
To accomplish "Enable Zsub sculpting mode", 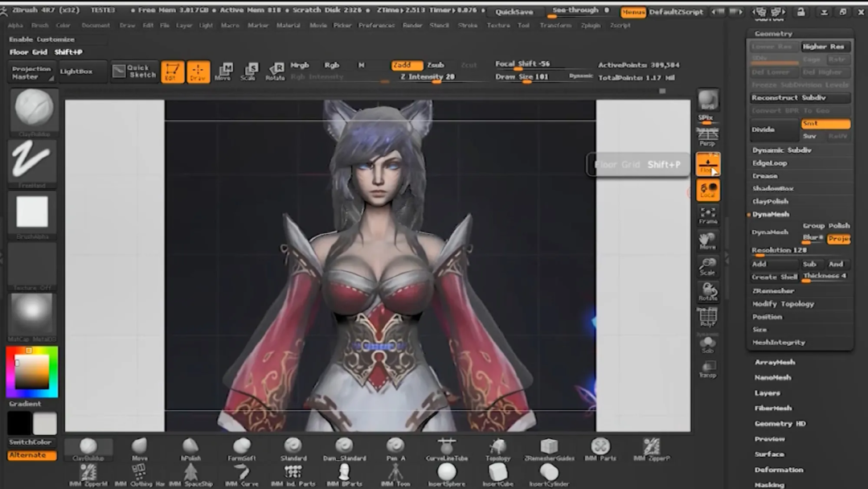I will [x=436, y=65].
